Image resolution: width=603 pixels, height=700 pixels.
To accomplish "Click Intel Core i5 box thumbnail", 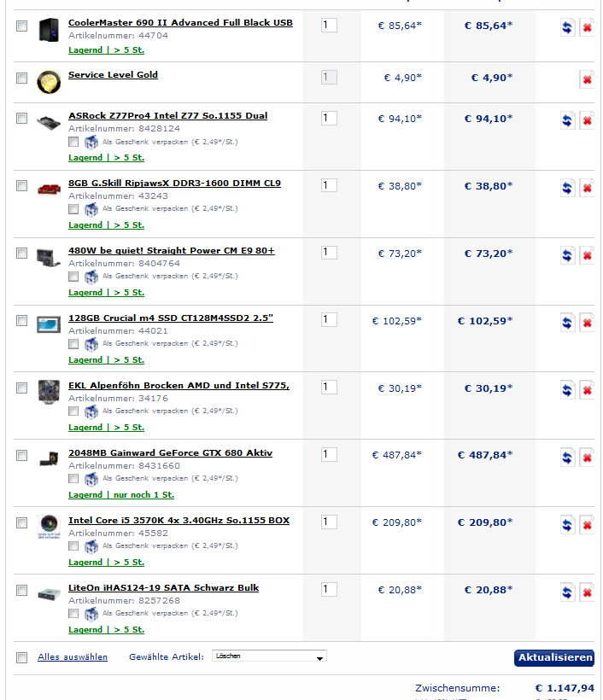I will [x=49, y=527].
